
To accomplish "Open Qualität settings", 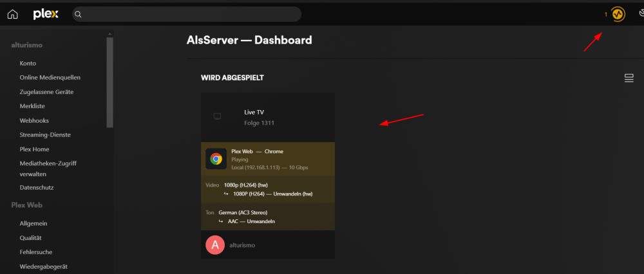I will click(x=30, y=238).
